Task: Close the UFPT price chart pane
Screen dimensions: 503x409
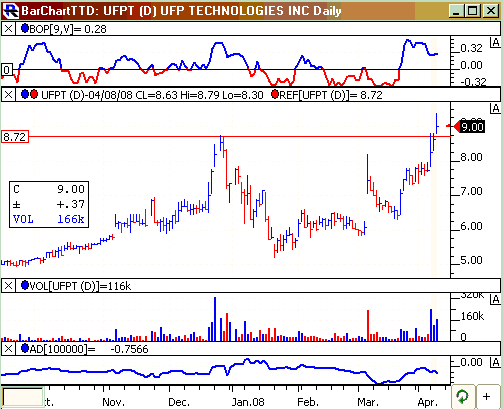Action: 8,95
